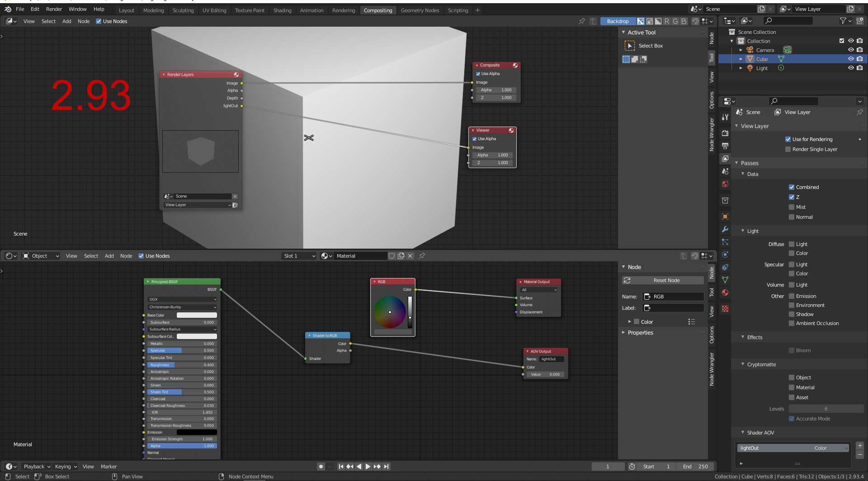Add a new collection in Outliner
This screenshot has width=868, height=481.
click(x=860, y=21)
